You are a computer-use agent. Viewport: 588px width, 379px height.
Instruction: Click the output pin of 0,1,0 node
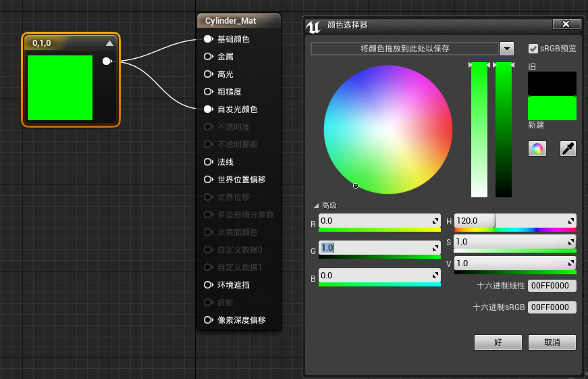tap(106, 61)
